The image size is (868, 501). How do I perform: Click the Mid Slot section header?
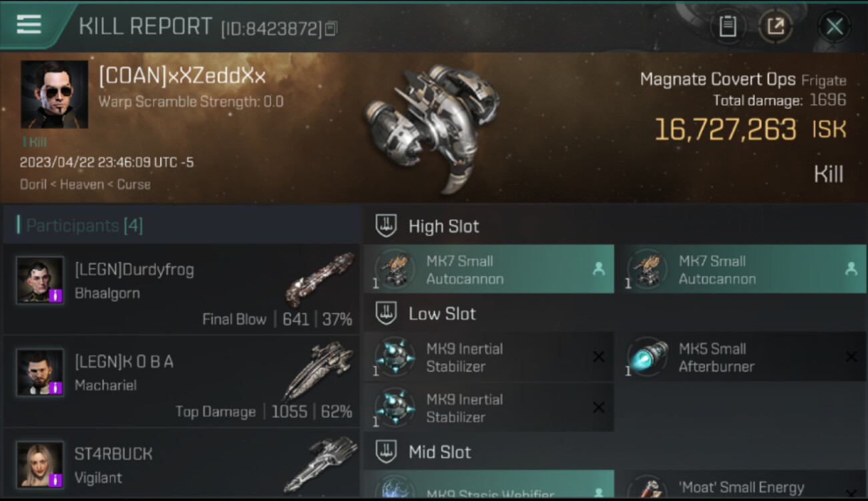615,452
